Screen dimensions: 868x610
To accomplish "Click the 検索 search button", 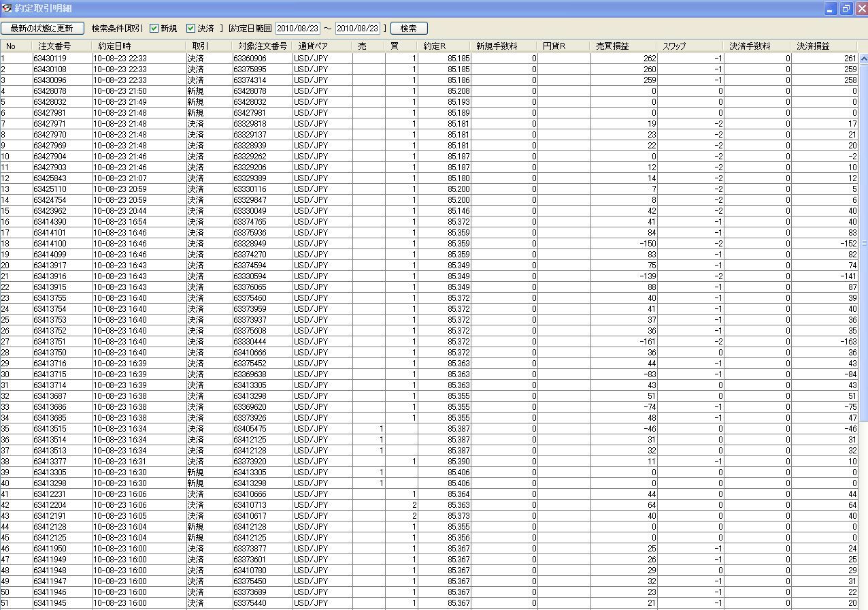I will pyautogui.click(x=408, y=28).
